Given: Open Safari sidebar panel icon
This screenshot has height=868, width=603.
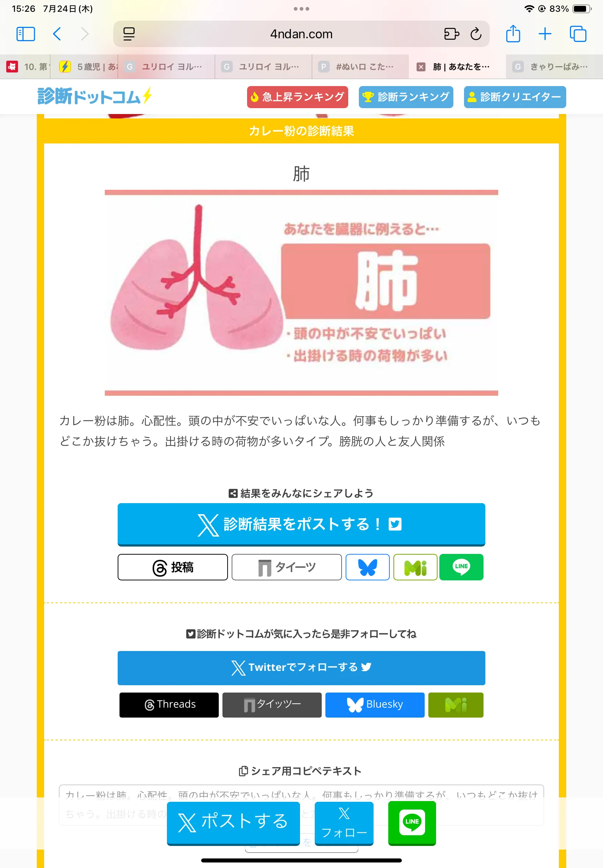Looking at the screenshot, I should pos(26,34).
